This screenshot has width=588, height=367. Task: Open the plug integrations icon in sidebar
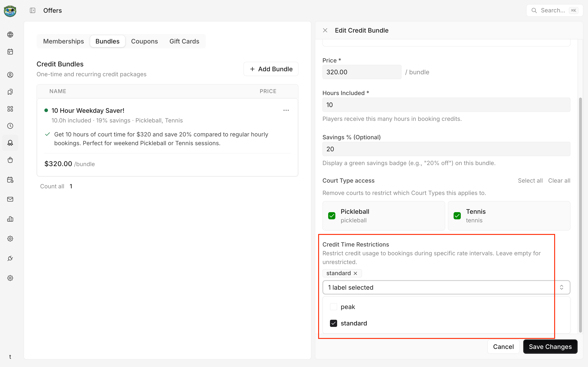(x=10, y=258)
